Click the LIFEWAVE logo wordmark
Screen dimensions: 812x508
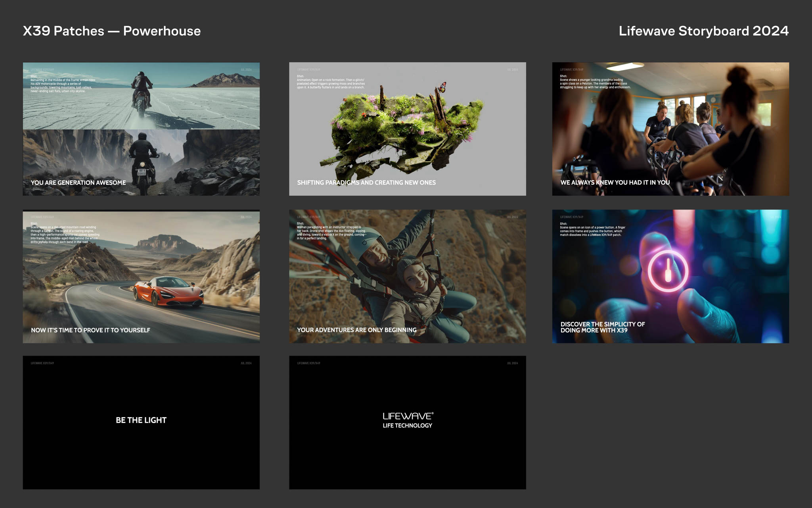408,416
